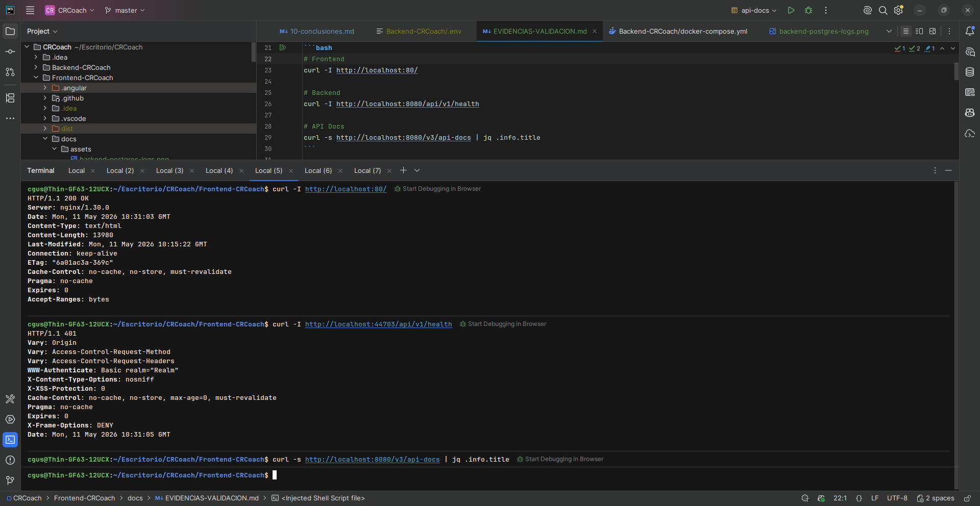Image resolution: width=980 pixels, height=506 pixels.
Task: Start debugging the api-docs configuration
Action: pyautogui.click(x=808, y=10)
